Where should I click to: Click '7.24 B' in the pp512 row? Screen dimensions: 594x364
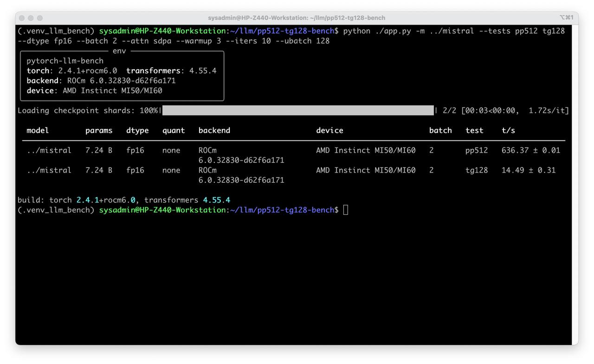[99, 150]
